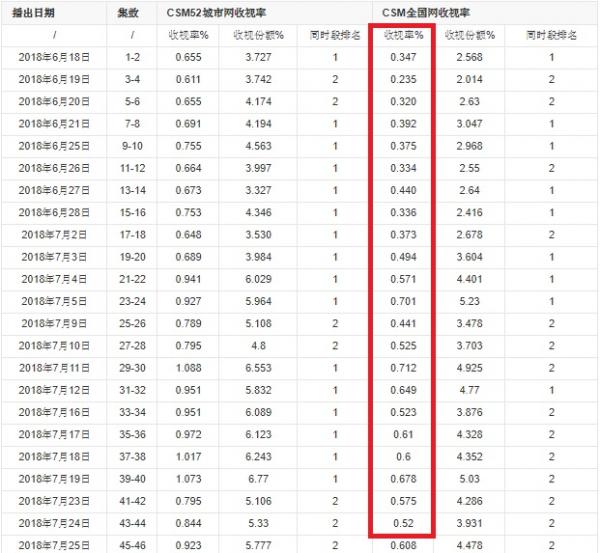This screenshot has height=553, width=600.
Task: Click the 播出日期 column header
Action: pos(33,13)
